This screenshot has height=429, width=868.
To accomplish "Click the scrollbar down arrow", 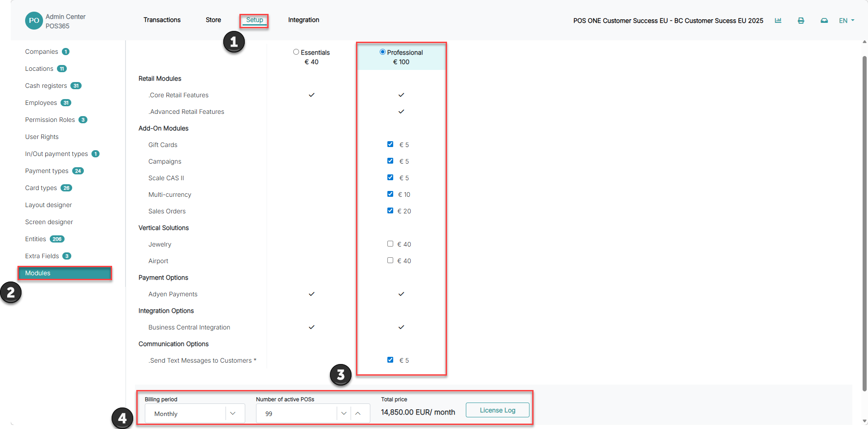I will click(864, 421).
